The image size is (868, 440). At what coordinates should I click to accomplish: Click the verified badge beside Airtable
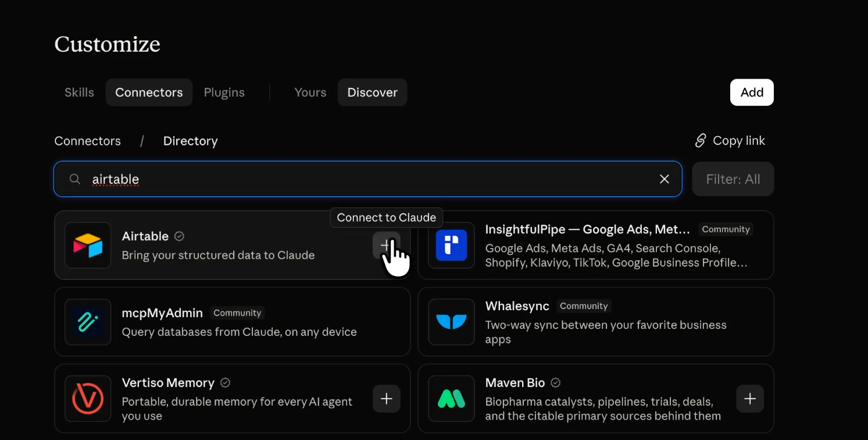click(180, 236)
